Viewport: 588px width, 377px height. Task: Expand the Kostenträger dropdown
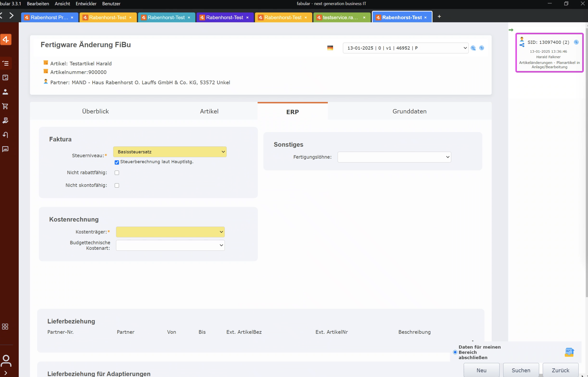click(170, 232)
